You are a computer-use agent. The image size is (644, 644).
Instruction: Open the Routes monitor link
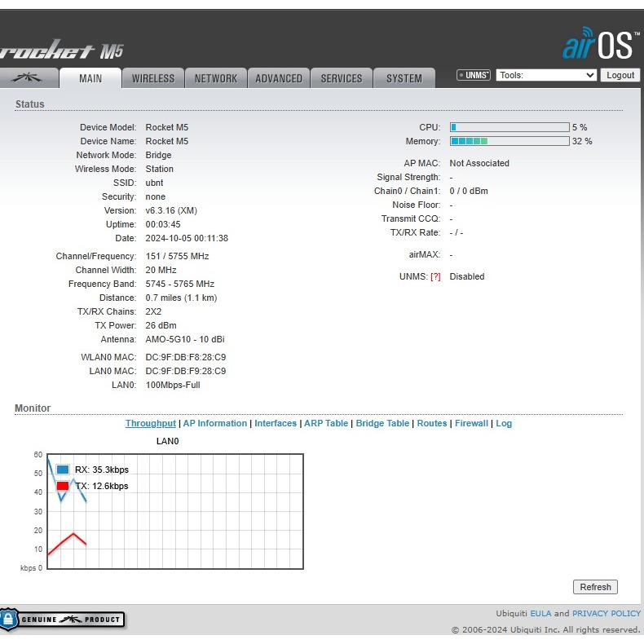coord(432,423)
